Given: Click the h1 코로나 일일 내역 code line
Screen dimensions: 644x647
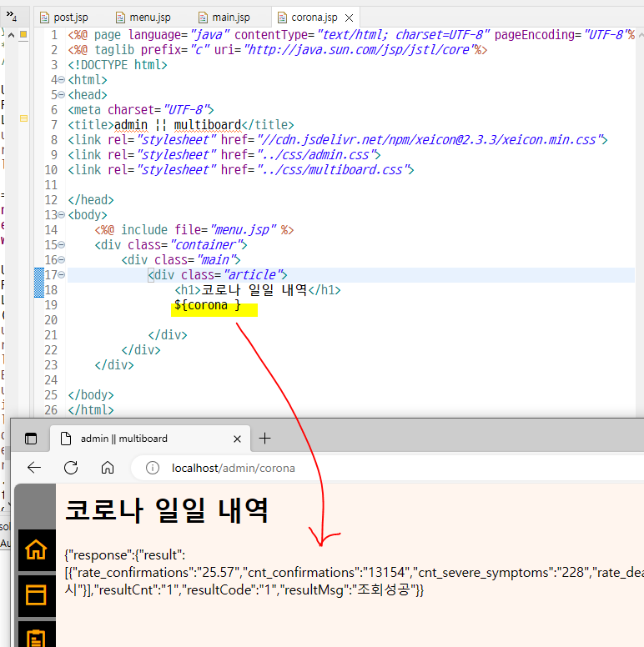Looking at the screenshot, I should click(x=258, y=289).
